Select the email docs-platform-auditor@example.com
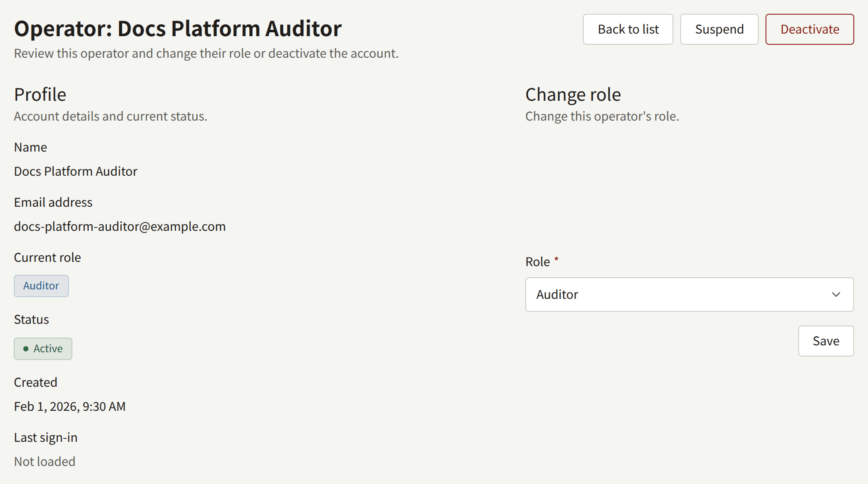 click(120, 226)
